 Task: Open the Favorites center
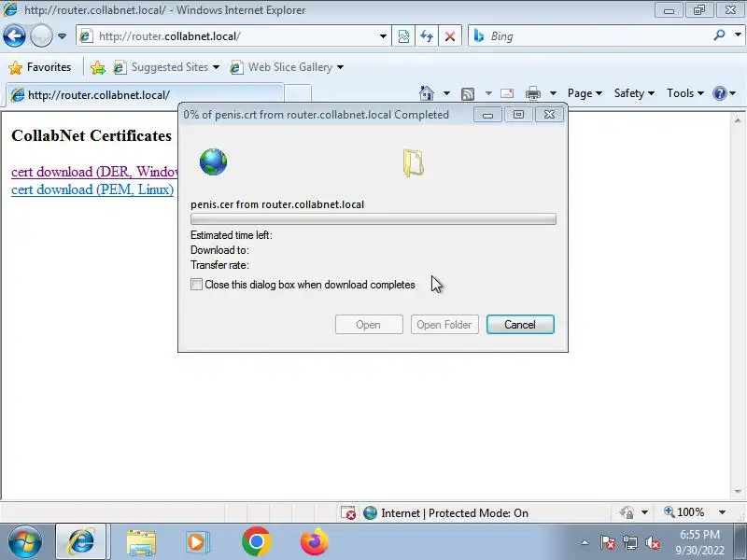[40, 67]
